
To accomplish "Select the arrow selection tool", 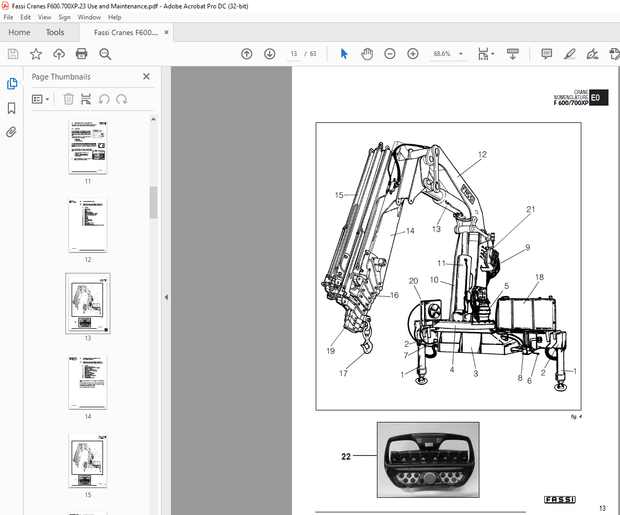I will 344,54.
